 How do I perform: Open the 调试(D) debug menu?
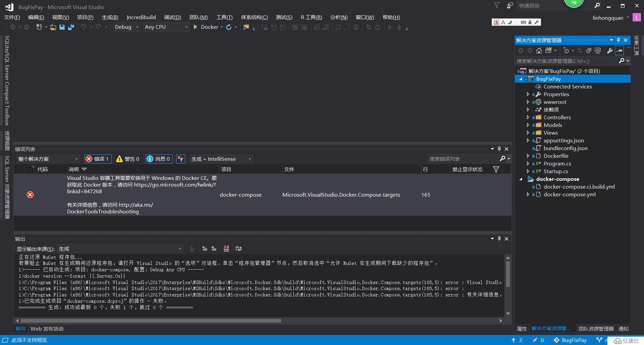[x=172, y=17]
